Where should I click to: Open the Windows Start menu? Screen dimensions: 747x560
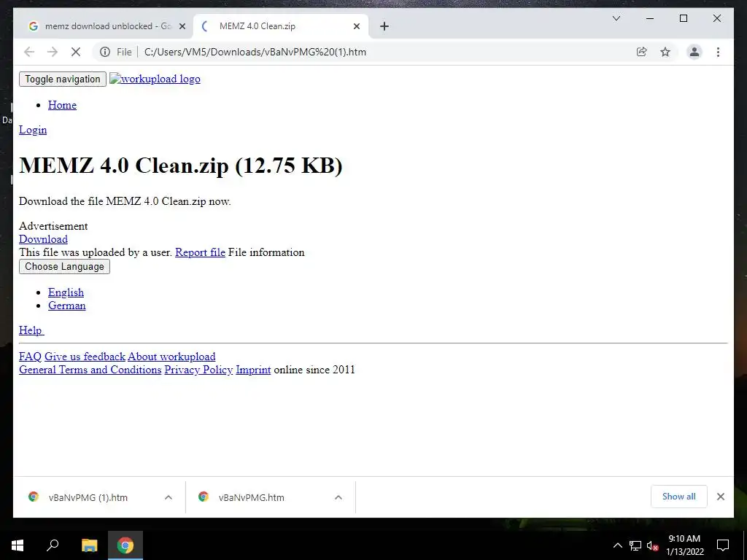pyautogui.click(x=18, y=545)
